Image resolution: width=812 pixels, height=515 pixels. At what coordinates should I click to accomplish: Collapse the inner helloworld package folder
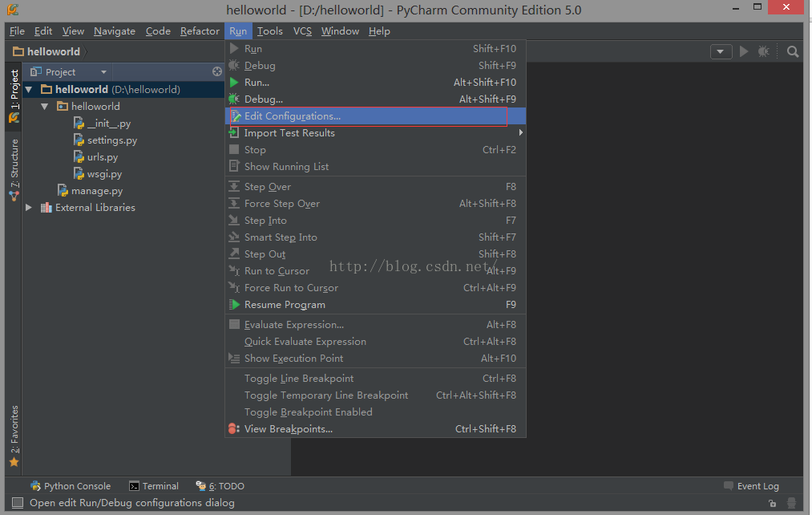[45, 106]
